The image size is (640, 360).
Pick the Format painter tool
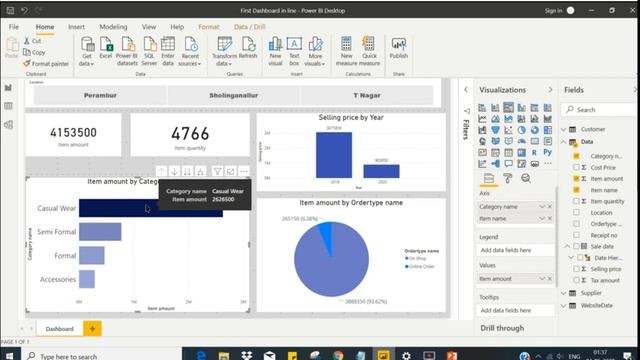coord(46,64)
